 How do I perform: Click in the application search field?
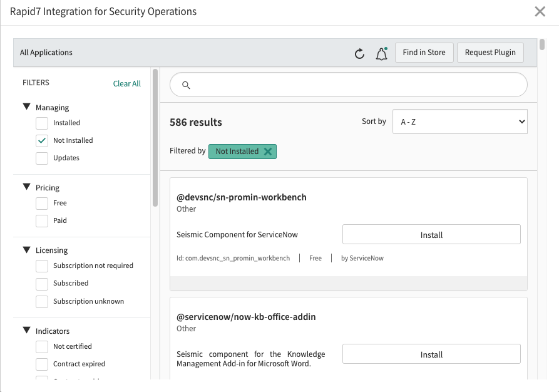click(x=348, y=85)
